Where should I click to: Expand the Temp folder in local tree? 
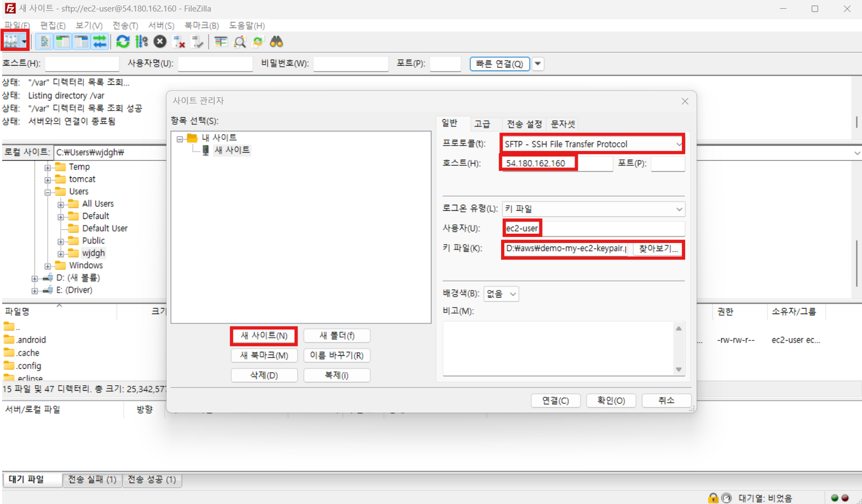[x=48, y=167]
